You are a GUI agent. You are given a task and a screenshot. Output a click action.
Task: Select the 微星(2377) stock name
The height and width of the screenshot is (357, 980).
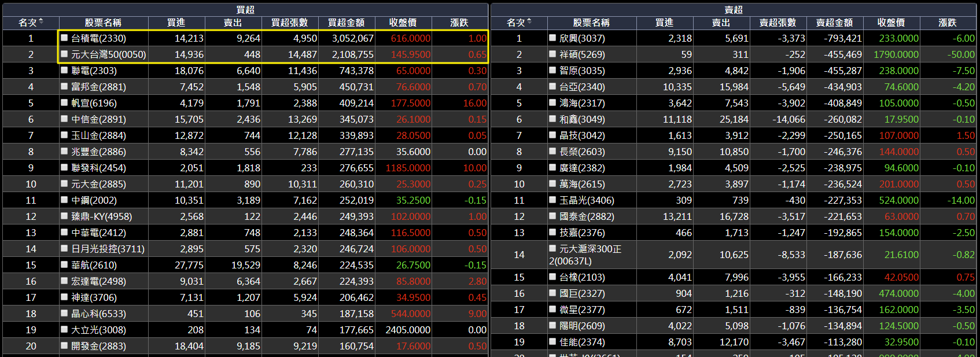[582, 310]
